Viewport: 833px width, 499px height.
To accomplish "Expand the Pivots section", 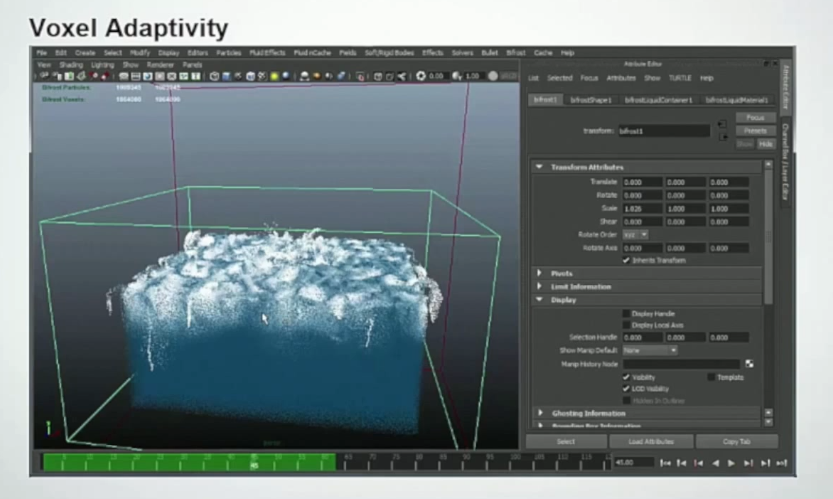I will tap(540, 273).
